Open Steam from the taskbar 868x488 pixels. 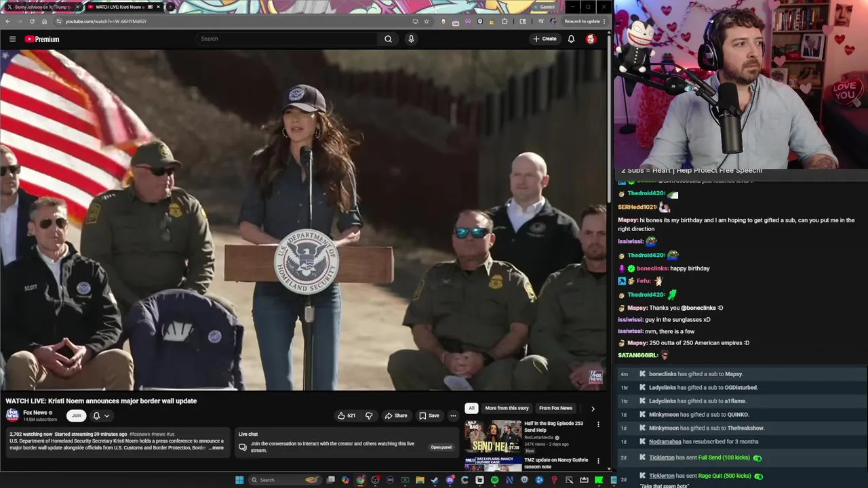[x=435, y=480]
